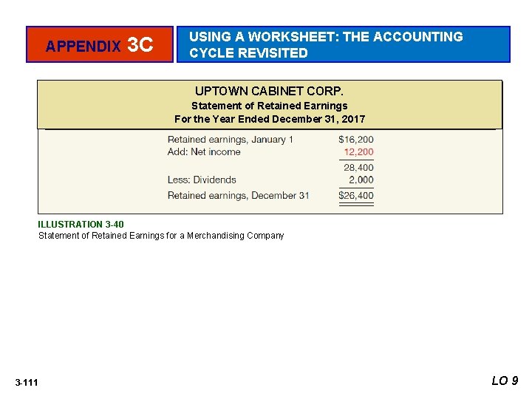The image size is (532, 399).
Task: Click the LO 9 learning objective marker
Action: coord(505,381)
